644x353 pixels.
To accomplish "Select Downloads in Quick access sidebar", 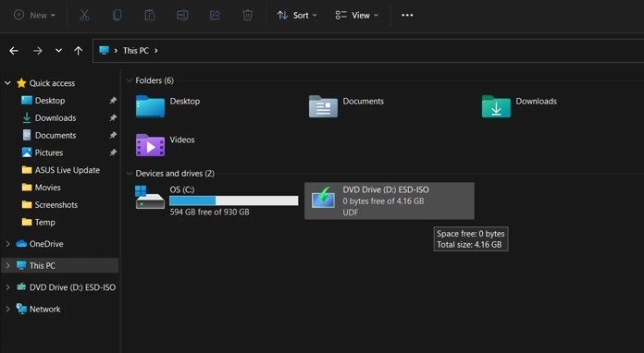I will 56,118.
